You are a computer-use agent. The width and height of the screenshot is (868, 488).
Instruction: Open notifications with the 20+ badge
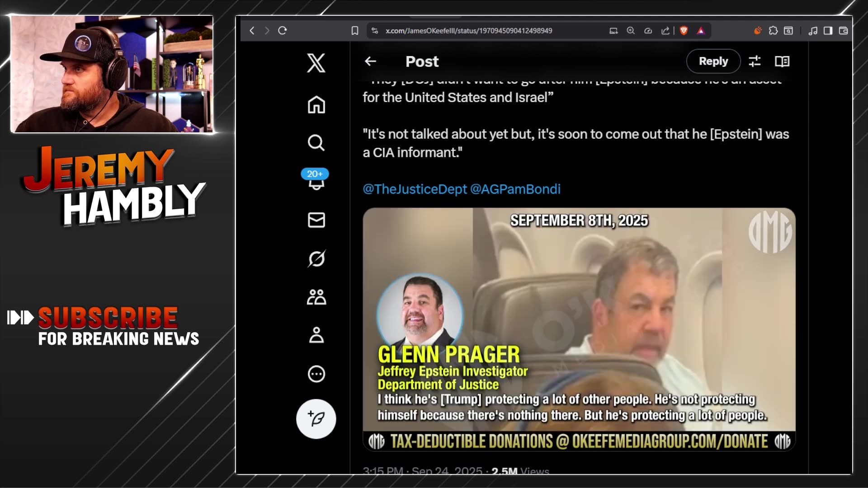click(x=316, y=181)
